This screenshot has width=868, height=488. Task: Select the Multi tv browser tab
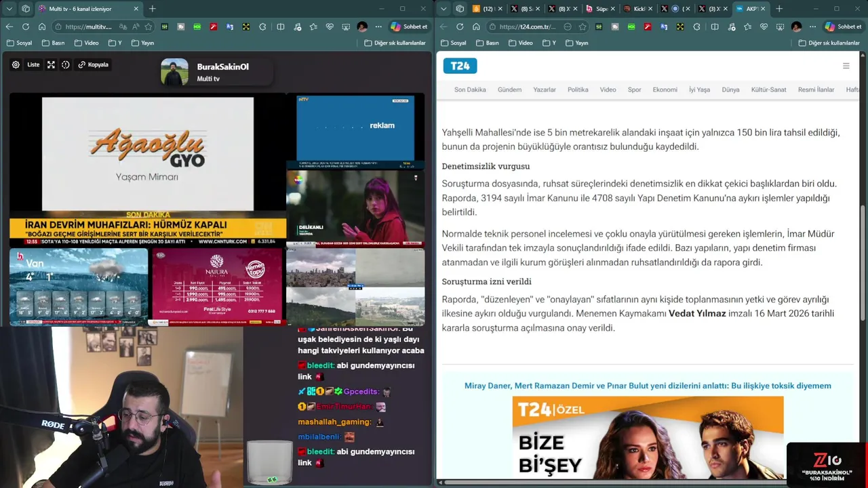87,9
